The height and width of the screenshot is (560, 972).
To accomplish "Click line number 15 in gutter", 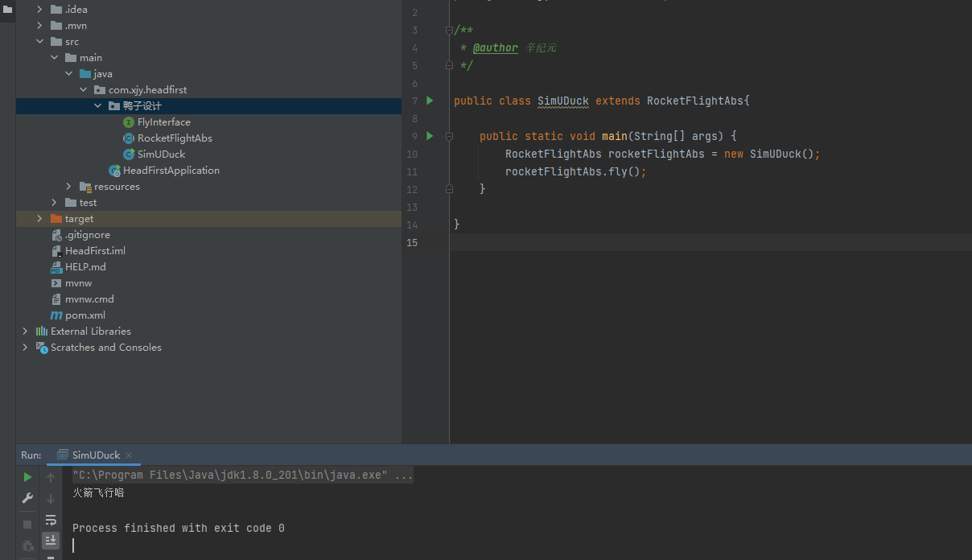I will (x=412, y=242).
